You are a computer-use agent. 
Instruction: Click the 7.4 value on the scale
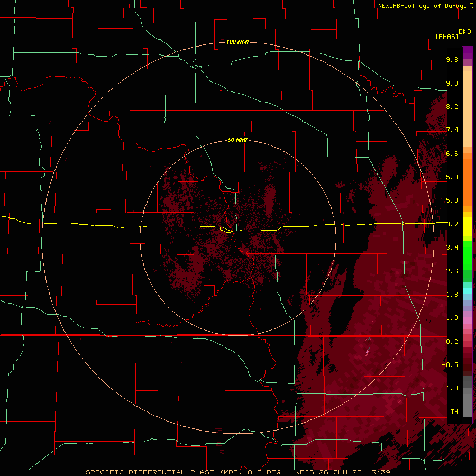click(452, 130)
